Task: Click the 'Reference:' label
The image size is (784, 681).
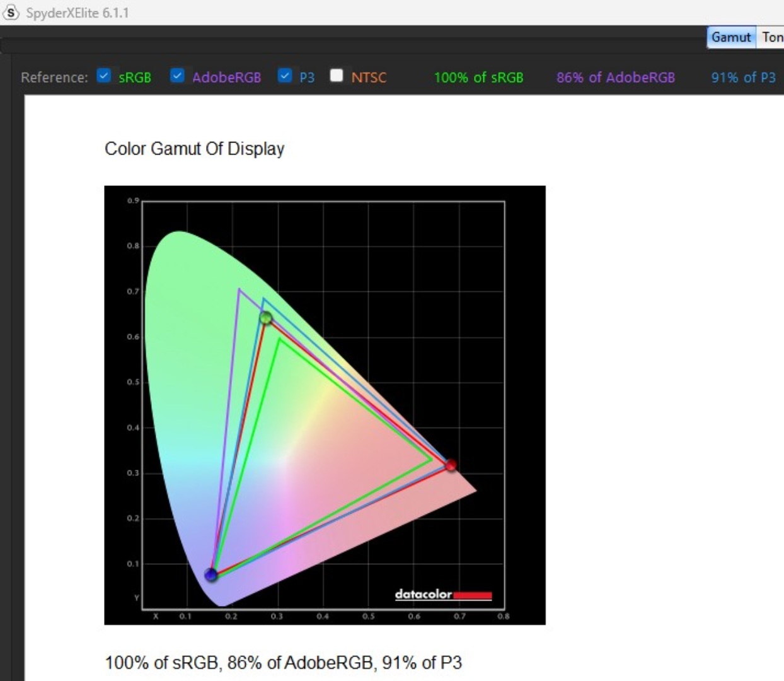Action: pos(54,78)
